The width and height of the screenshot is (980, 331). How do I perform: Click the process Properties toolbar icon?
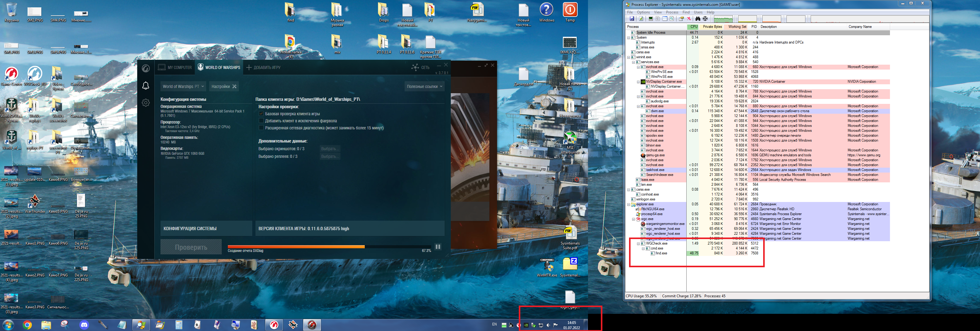[x=681, y=19]
